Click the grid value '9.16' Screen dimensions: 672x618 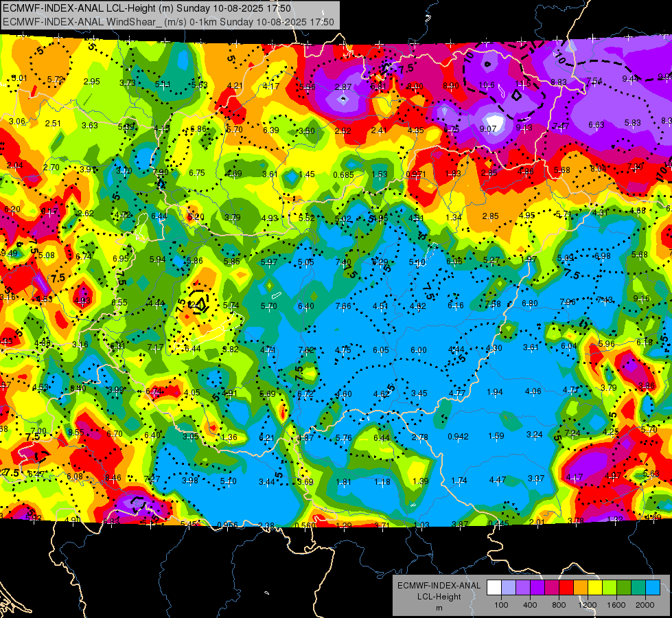point(641,298)
